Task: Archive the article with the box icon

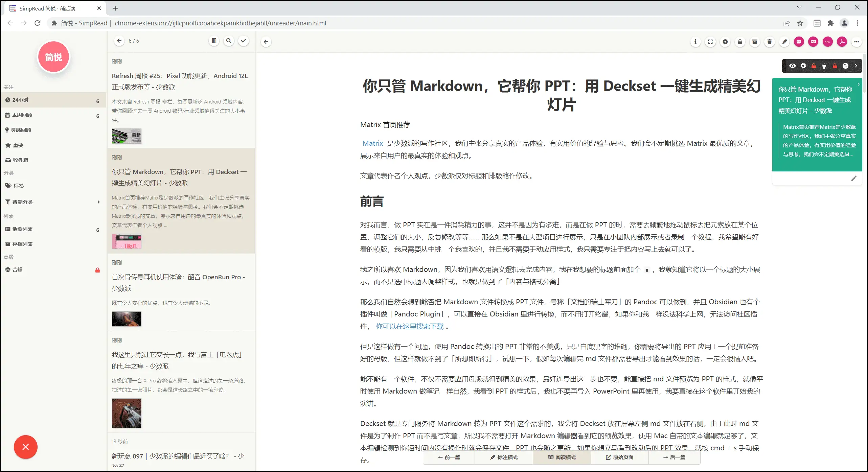Action: pyautogui.click(x=755, y=42)
